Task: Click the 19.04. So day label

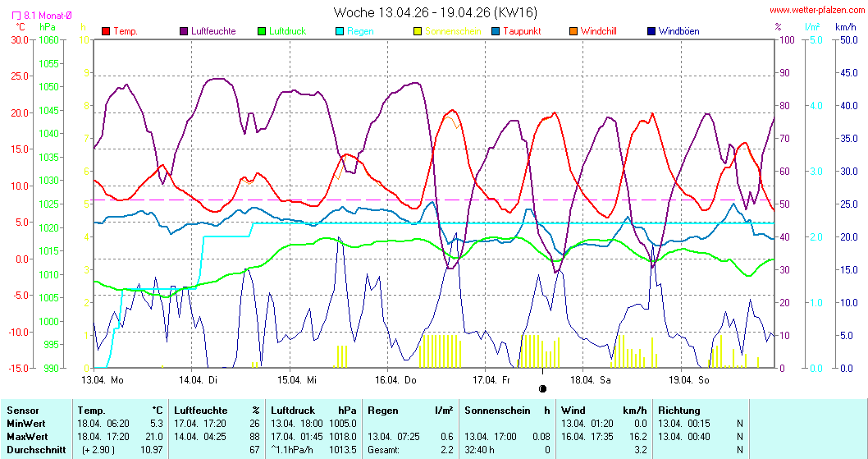Action: pyautogui.click(x=688, y=380)
